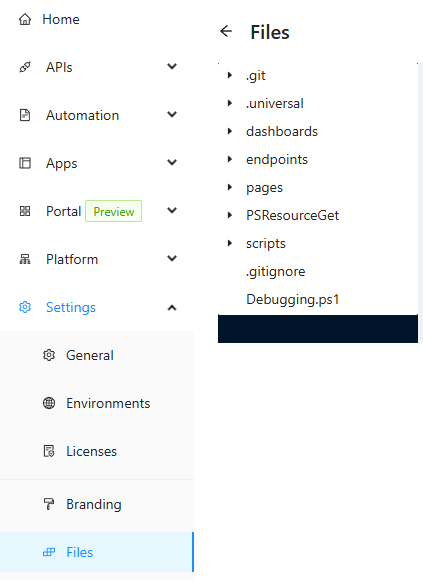Click the Automation document icon
Screen dimensions: 423x580
(x=25, y=115)
